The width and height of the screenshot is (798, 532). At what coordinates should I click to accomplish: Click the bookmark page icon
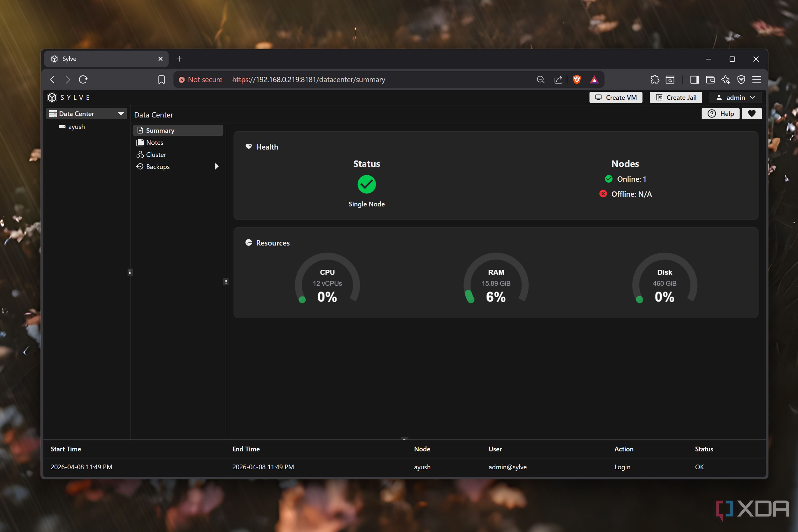coord(162,79)
